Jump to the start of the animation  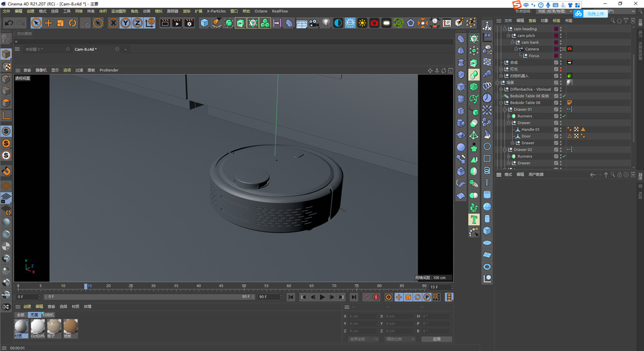click(x=291, y=297)
